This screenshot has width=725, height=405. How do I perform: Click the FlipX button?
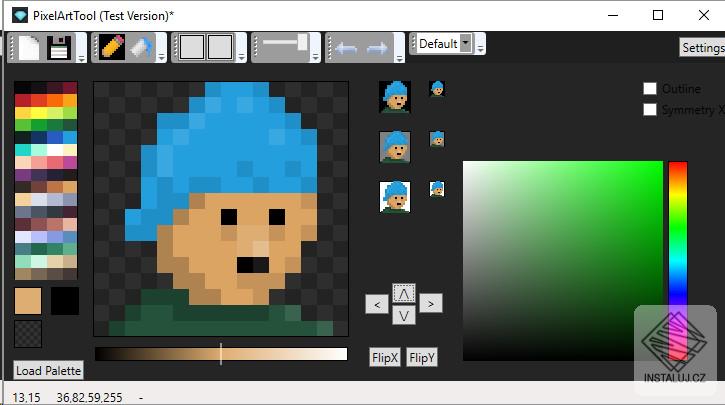point(385,358)
